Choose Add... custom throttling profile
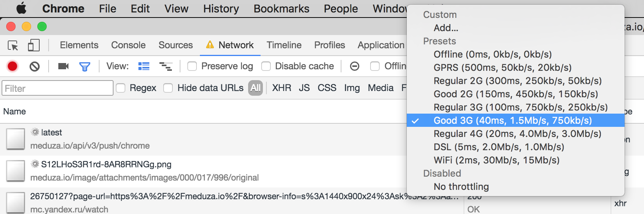Viewport: 644px width, 214px height. [x=516, y=28]
